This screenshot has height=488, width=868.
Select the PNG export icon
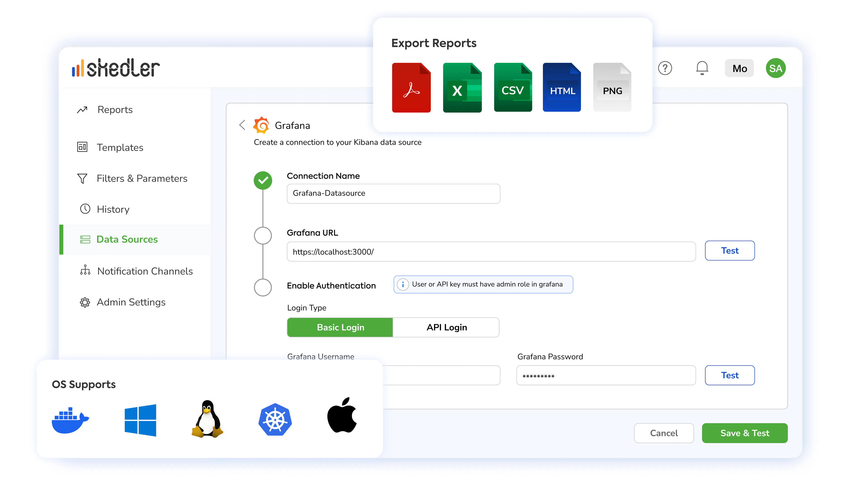(x=612, y=87)
